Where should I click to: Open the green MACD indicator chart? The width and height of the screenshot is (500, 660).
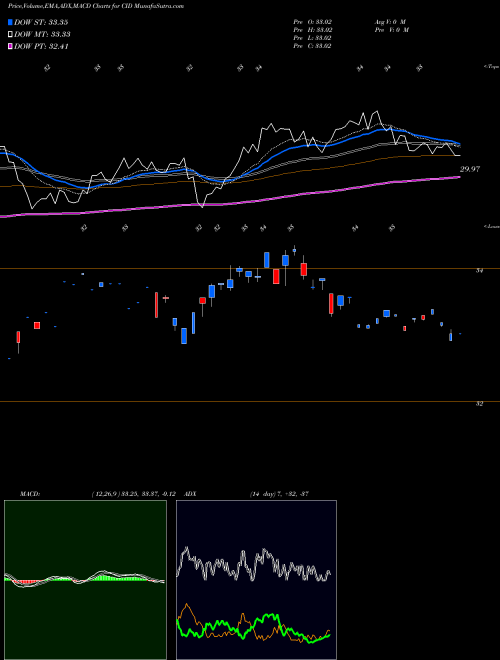[x=85, y=580]
